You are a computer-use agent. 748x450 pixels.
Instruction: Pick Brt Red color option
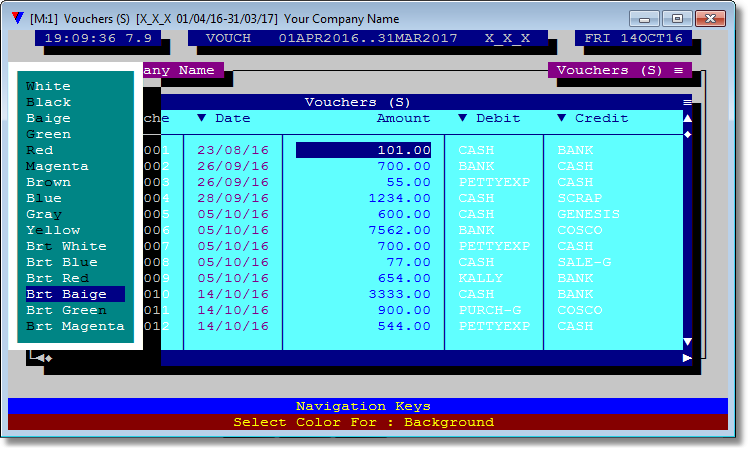point(57,278)
